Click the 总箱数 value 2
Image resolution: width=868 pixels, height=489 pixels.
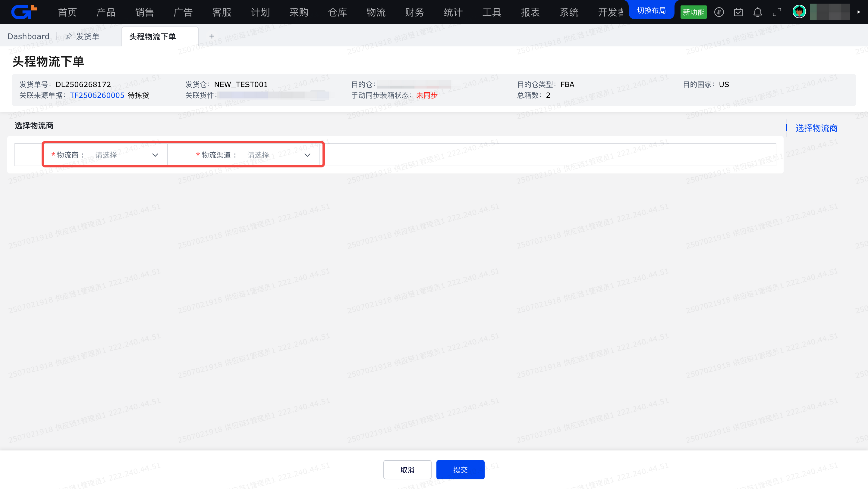click(548, 95)
